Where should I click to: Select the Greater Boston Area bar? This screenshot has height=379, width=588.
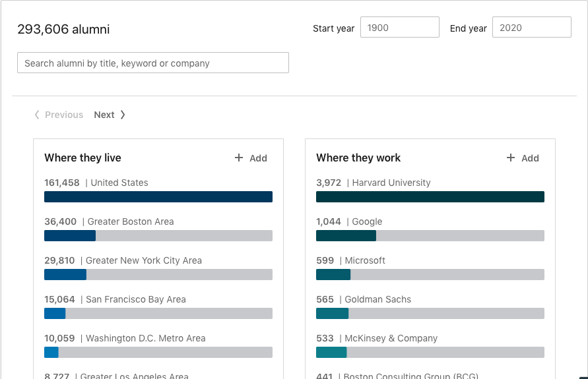pos(158,235)
